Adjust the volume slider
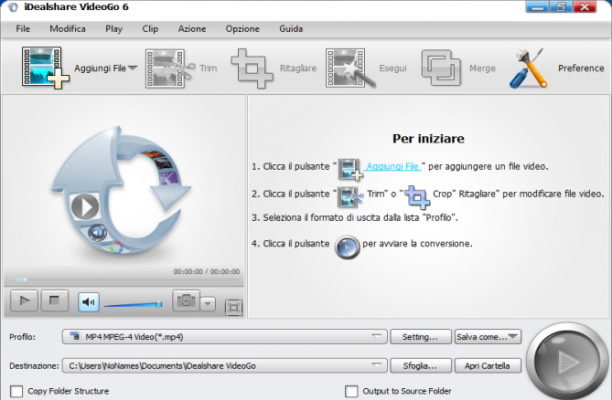The width and height of the screenshot is (612, 400). (133, 304)
